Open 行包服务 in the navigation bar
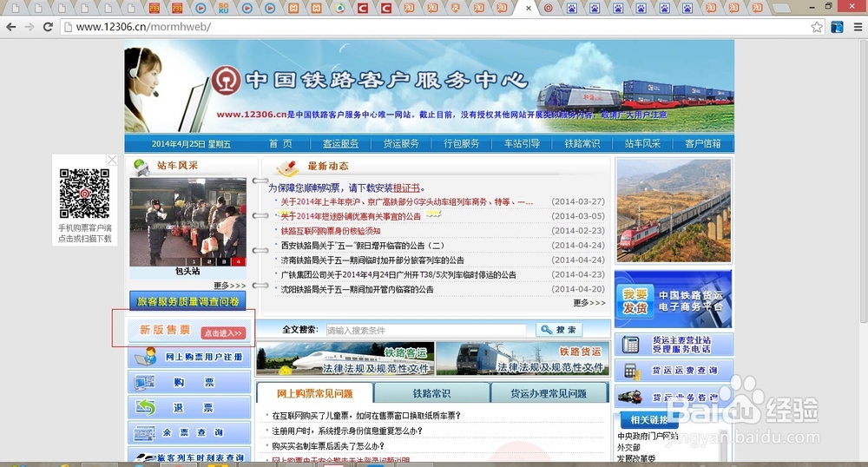 pyautogui.click(x=461, y=144)
